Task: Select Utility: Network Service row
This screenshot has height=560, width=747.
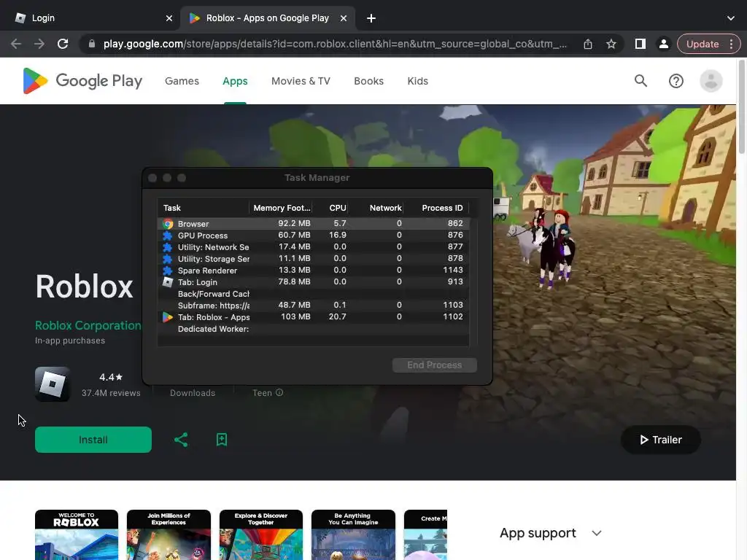Action: click(314, 246)
